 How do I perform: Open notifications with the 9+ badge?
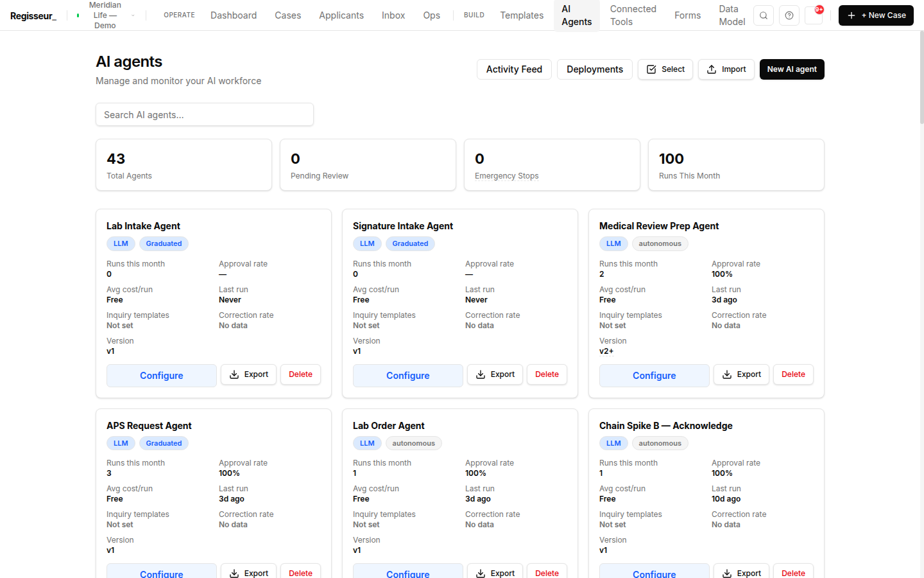(x=814, y=15)
